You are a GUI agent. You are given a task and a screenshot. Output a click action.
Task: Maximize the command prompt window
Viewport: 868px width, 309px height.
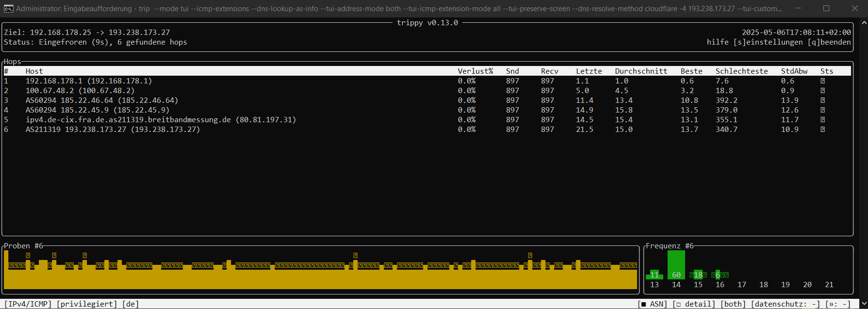click(x=826, y=8)
